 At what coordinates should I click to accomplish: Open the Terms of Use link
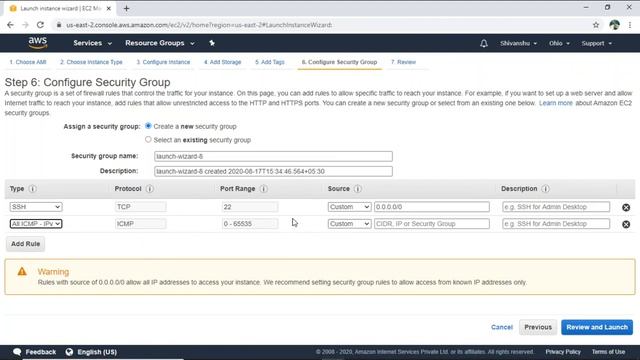click(608, 352)
